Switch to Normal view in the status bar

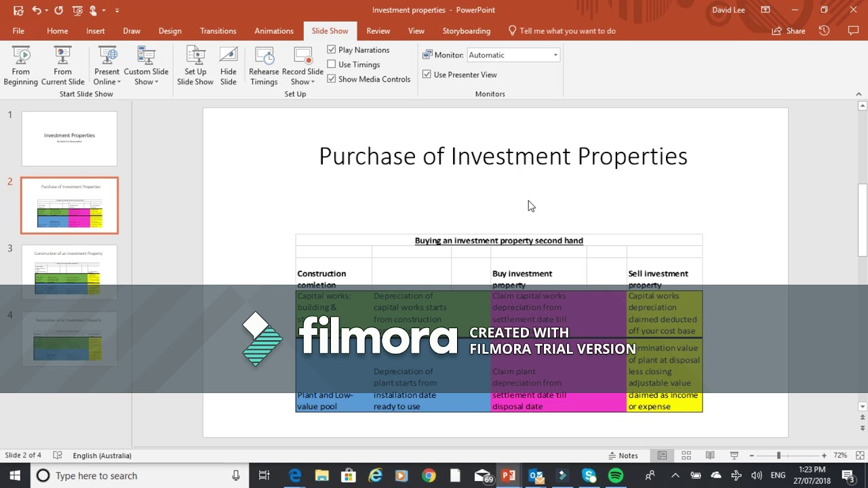click(x=663, y=455)
